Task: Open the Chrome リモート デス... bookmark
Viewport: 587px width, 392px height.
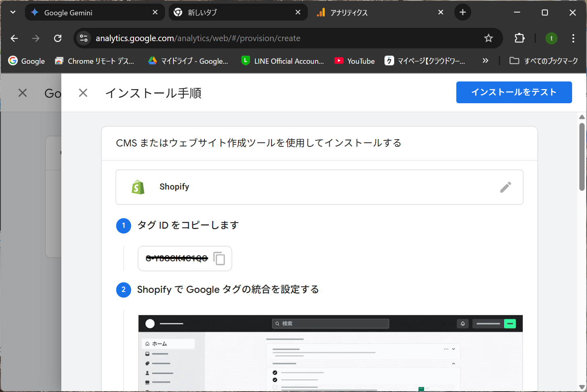Action: pyautogui.click(x=94, y=61)
